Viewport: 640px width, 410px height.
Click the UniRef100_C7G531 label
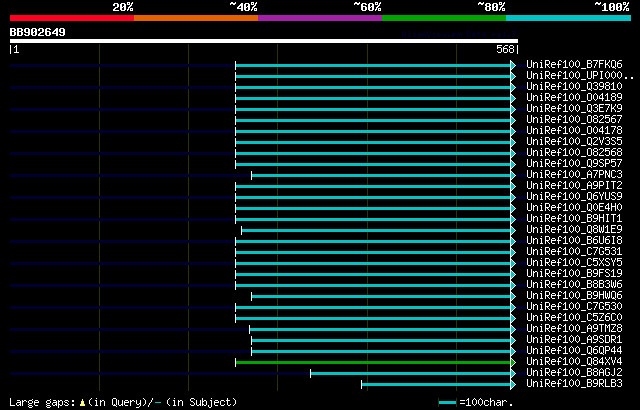[x=574, y=252]
